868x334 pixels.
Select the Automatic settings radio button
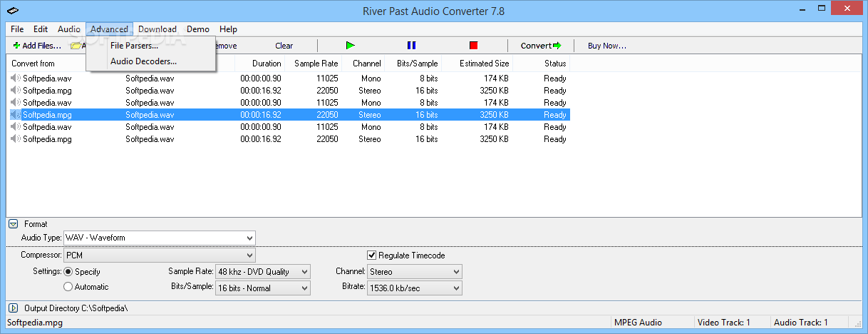(x=68, y=287)
